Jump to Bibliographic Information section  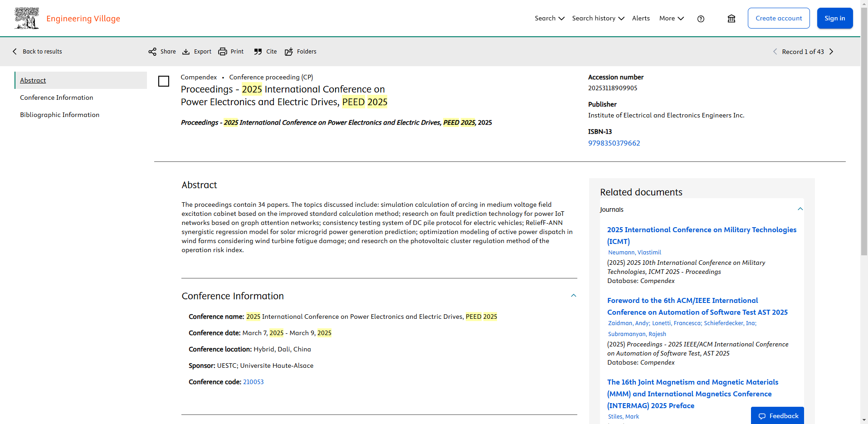tap(59, 115)
